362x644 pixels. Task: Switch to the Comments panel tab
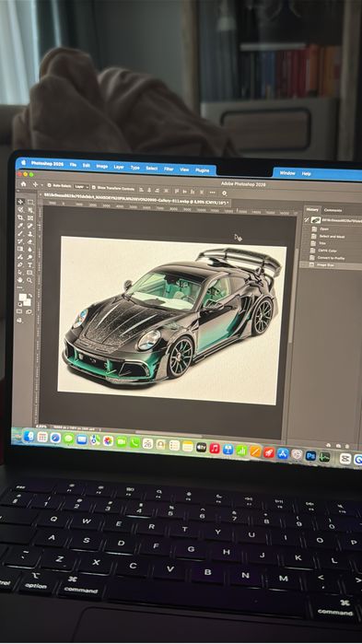333,210
